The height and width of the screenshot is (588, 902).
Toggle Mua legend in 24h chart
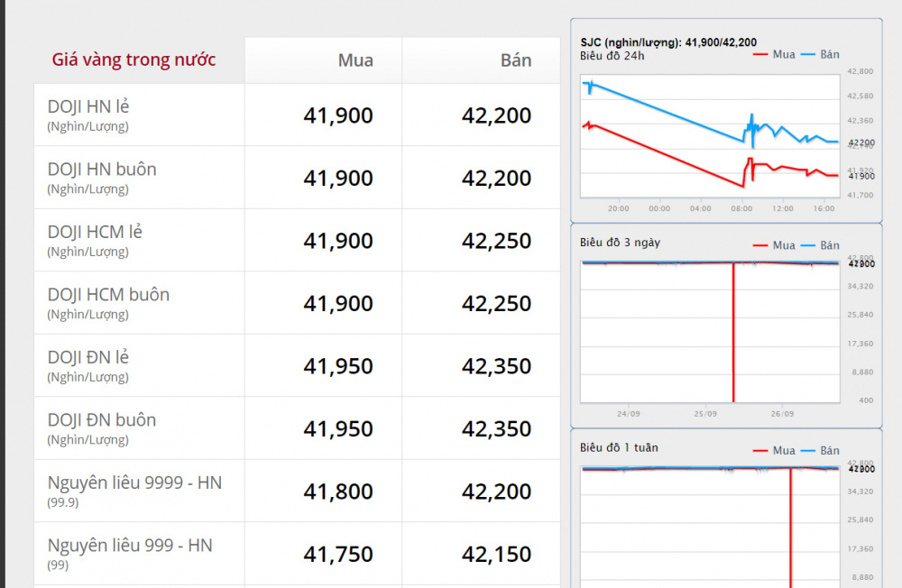coord(774,55)
